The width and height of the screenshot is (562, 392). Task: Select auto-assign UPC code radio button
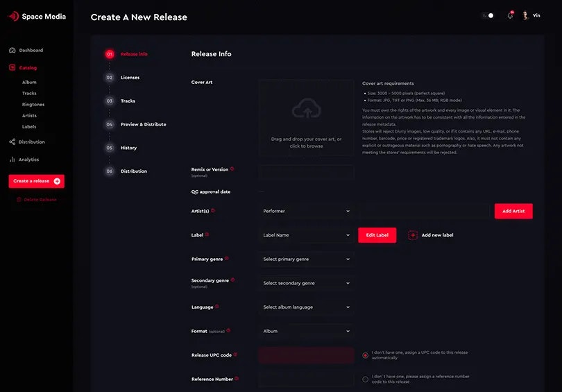pyautogui.click(x=365, y=355)
